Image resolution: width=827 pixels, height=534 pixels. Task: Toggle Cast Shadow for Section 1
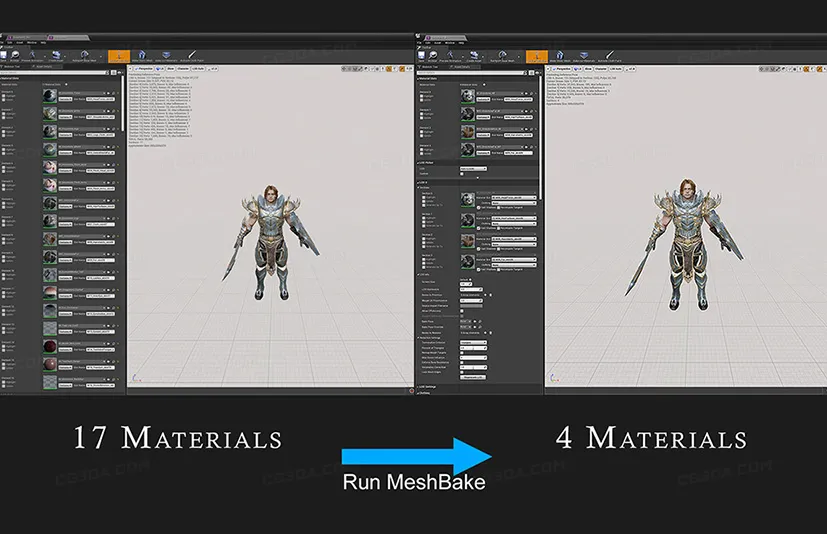pyautogui.click(x=478, y=228)
